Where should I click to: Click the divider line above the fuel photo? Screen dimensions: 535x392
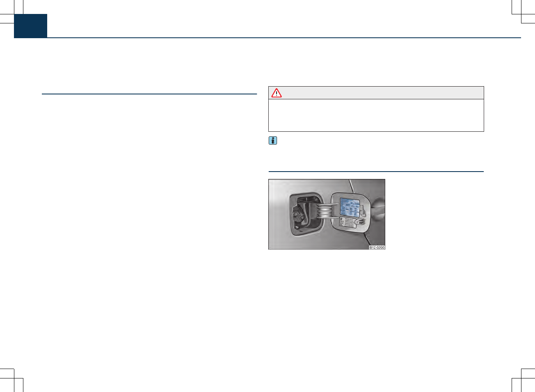click(x=376, y=171)
